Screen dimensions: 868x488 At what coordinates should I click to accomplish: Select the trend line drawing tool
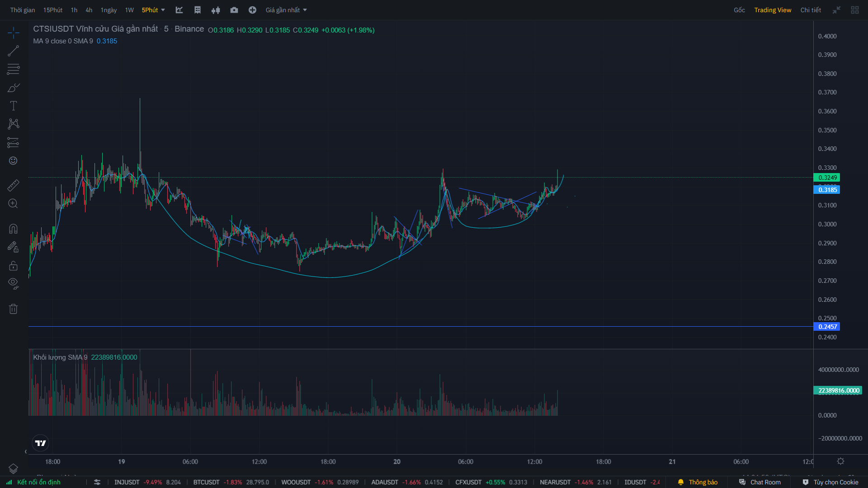[13, 51]
